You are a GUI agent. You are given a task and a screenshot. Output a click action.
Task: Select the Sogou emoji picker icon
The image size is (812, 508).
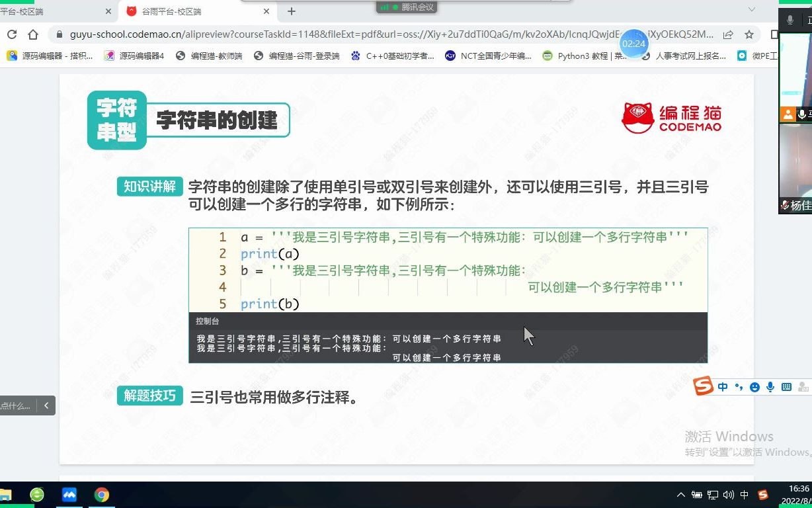tap(755, 387)
